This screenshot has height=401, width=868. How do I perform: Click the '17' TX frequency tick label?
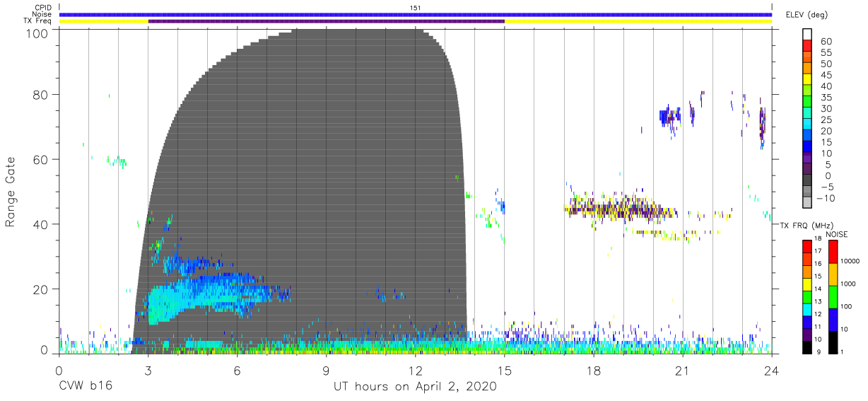819,252
